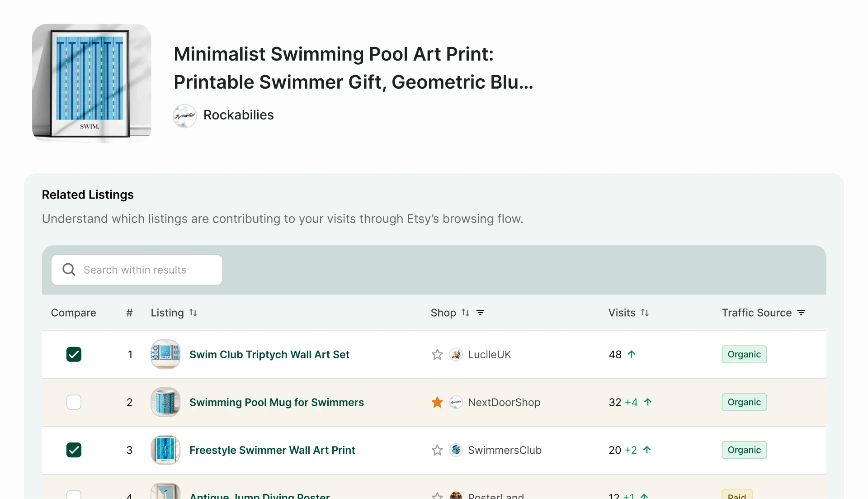Unfavorite the NextDoorShop orange star
The image size is (868, 499).
tap(437, 402)
